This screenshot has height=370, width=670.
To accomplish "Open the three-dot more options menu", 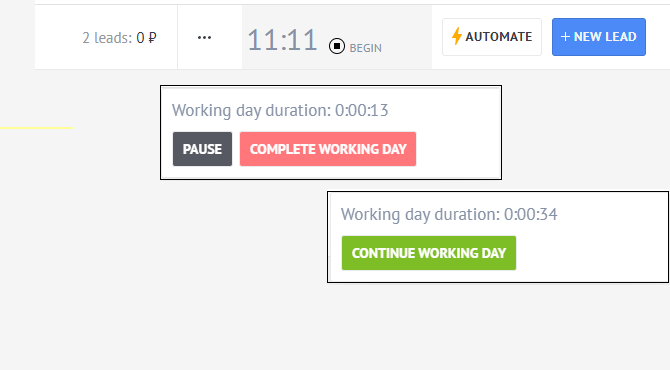I will click(204, 38).
